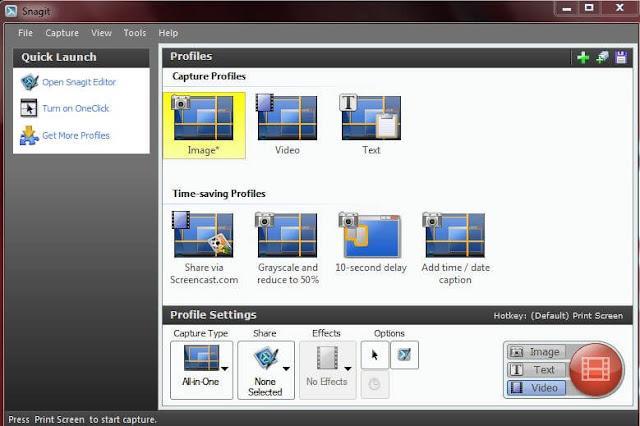Click the profile wizard icon beside the plus
640x426 pixels.
point(602,58)
